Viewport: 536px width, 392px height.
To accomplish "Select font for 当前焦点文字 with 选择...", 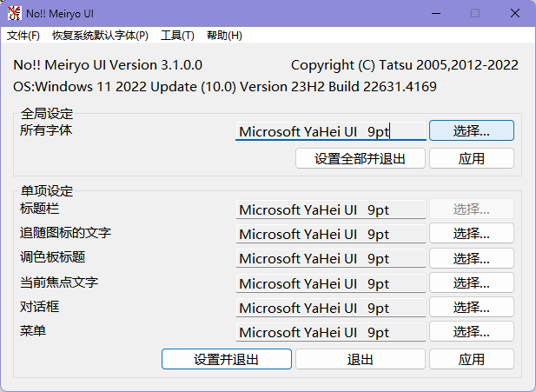I will 471,283.
